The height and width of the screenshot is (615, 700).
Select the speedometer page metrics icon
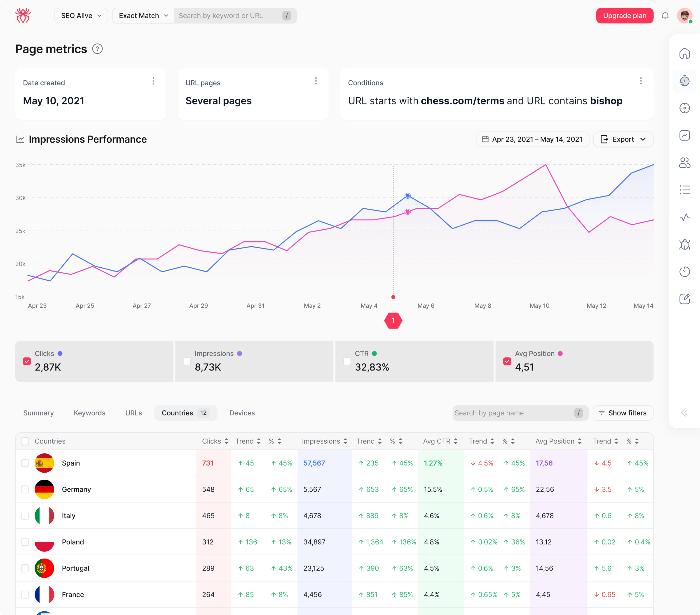[x=685, y=81]
